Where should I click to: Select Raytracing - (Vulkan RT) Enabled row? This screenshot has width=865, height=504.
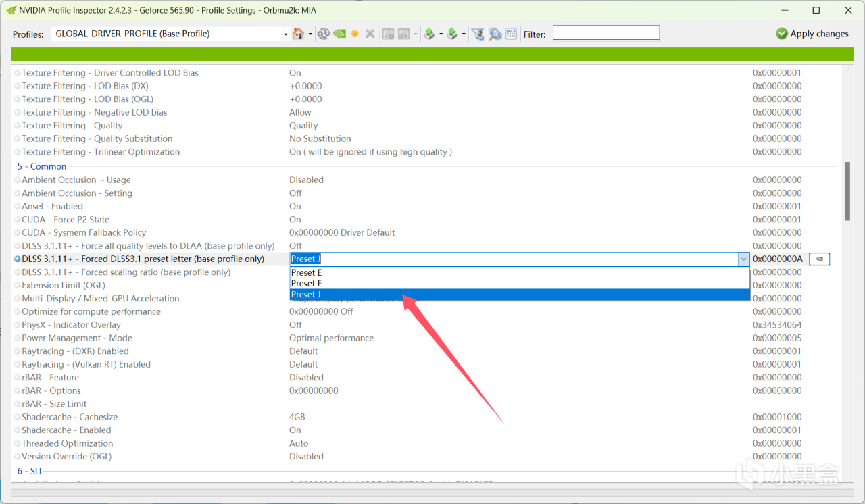click(86, 364)
